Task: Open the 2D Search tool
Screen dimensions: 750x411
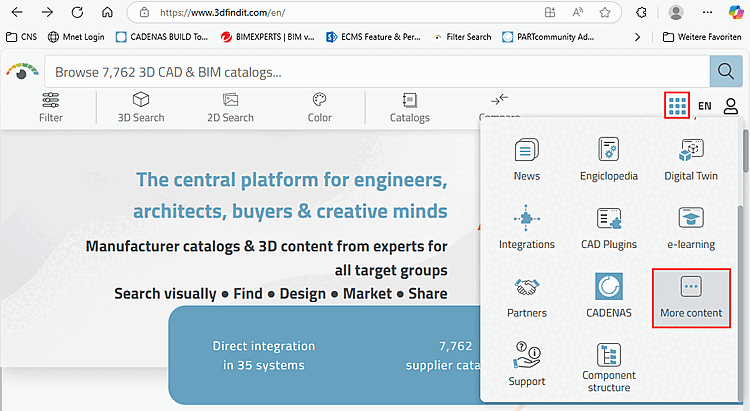Action: [230, 107]
